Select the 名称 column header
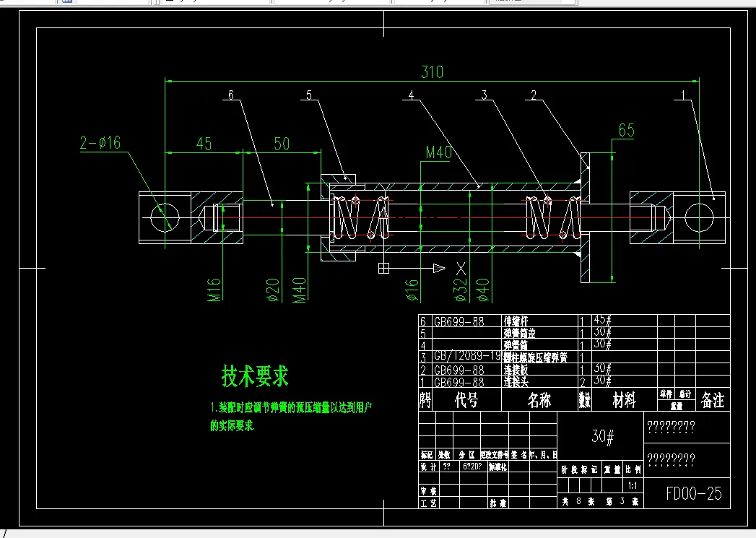Screen dimensions: 756x538 click(x=539, y=400)
